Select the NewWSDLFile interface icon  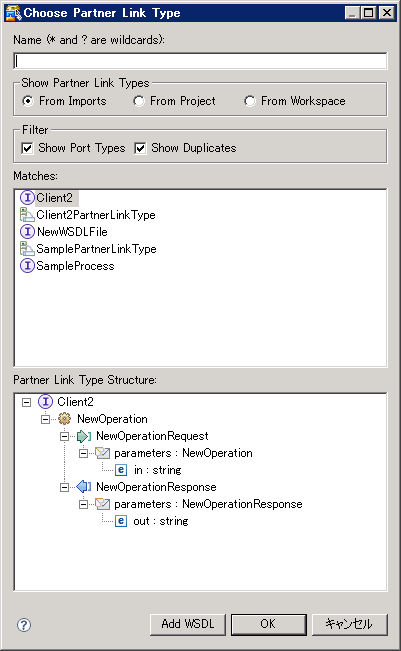coord(27,232)
